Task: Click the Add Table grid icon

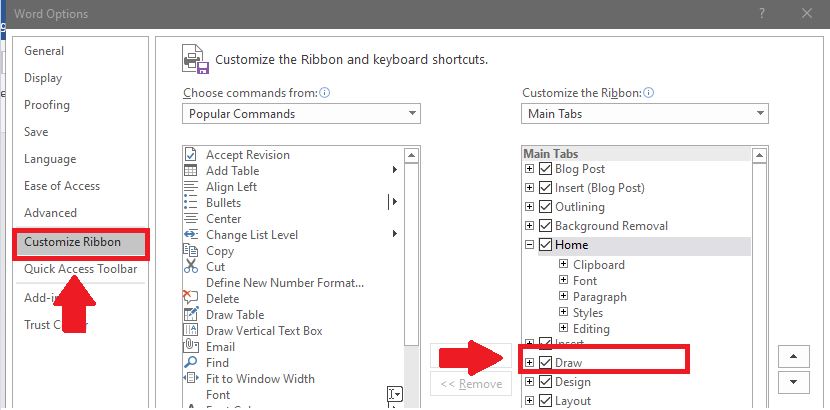Action: [190, 170]
